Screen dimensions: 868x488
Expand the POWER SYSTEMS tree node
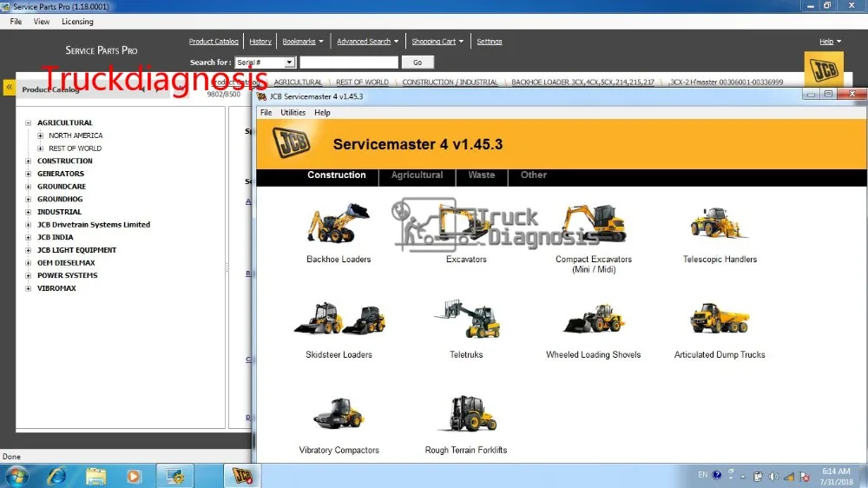click(x=29, y=276)
